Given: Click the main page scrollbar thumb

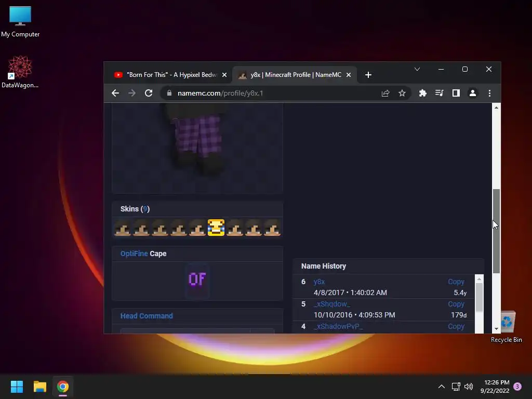Looking at the screenshot, I should (496, 231).
